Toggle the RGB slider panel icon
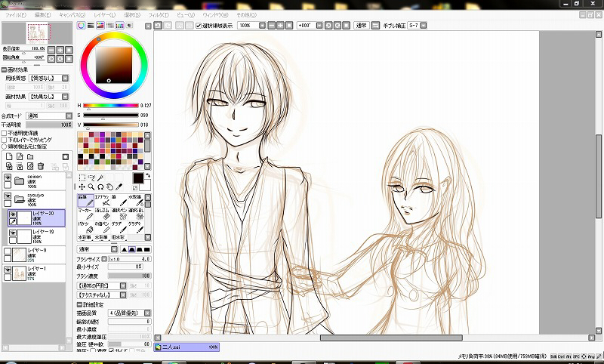Image resolution: width=604 pixels, height=364 pixels. [91, 26]
